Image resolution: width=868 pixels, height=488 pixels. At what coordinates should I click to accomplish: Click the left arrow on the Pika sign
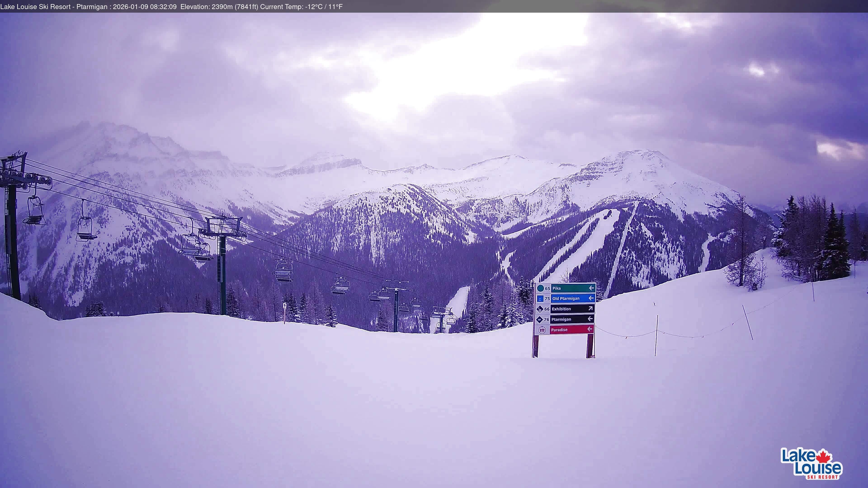pyautogui.click(x=591, y=288)
